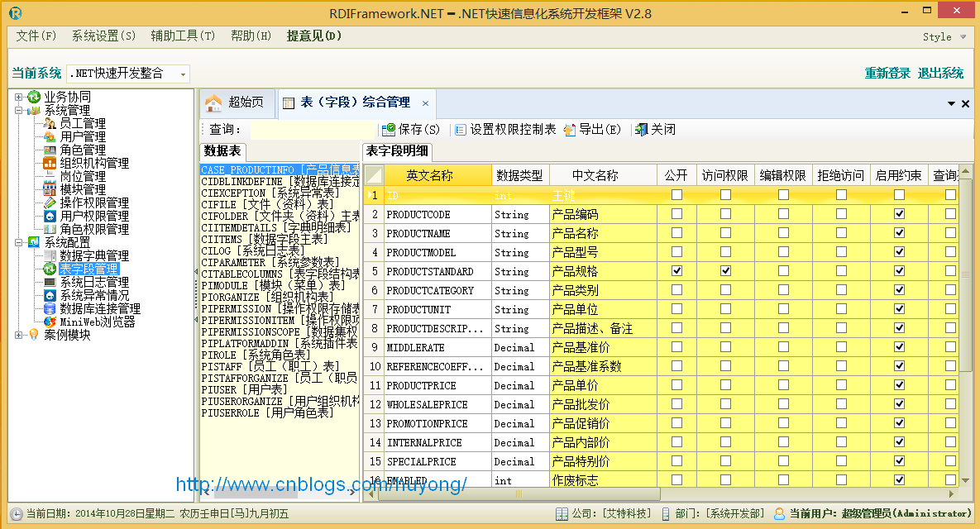Select PIUSER [用户表] in table list

click(x=244, y=389)
